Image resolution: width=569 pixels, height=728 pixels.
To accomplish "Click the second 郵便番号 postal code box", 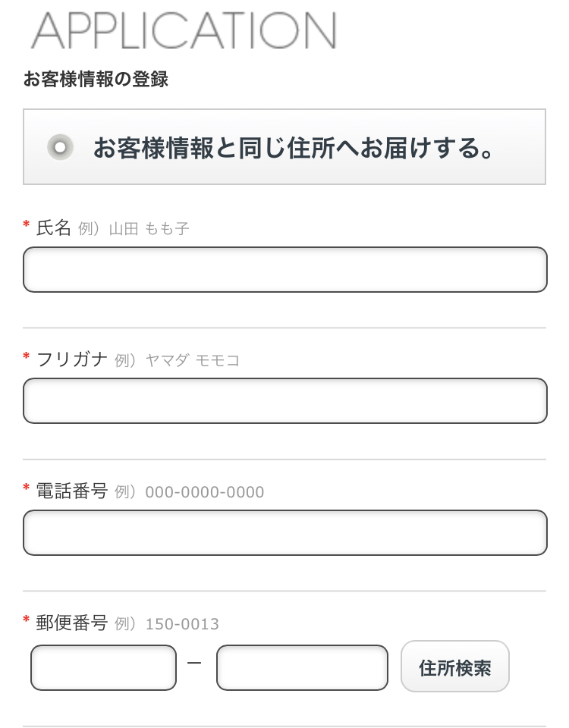I will coord(302,667).
